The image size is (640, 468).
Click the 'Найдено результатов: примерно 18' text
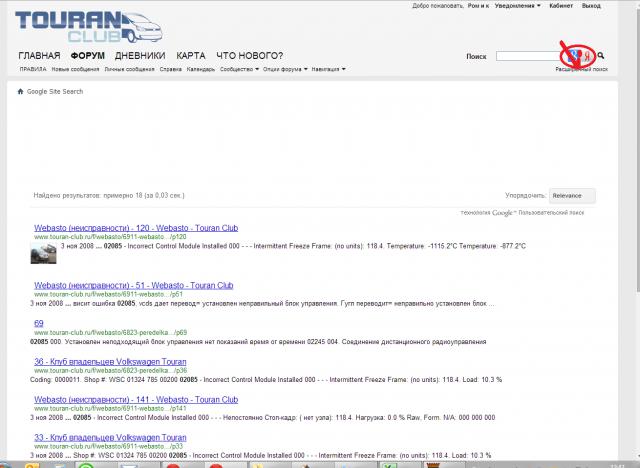(109, 195)
